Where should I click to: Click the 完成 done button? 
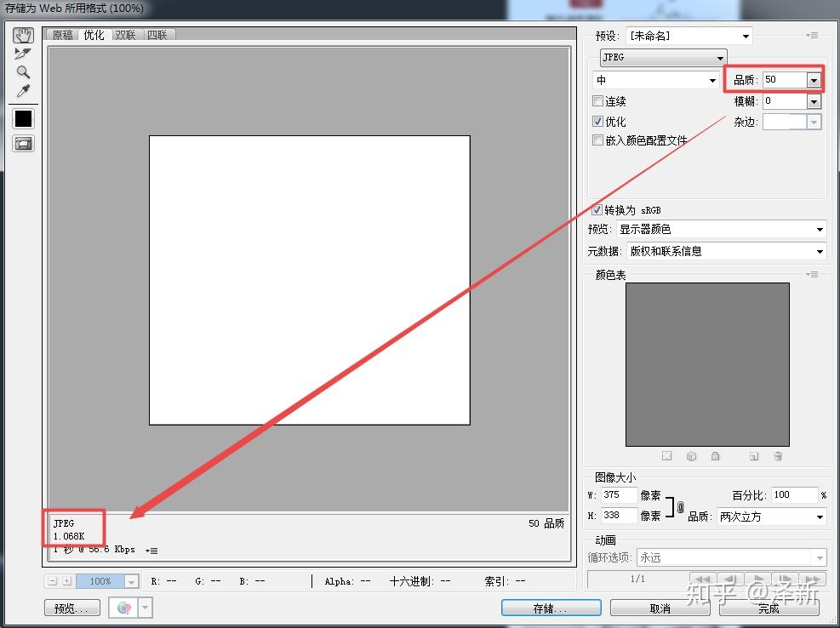(769, 608)
